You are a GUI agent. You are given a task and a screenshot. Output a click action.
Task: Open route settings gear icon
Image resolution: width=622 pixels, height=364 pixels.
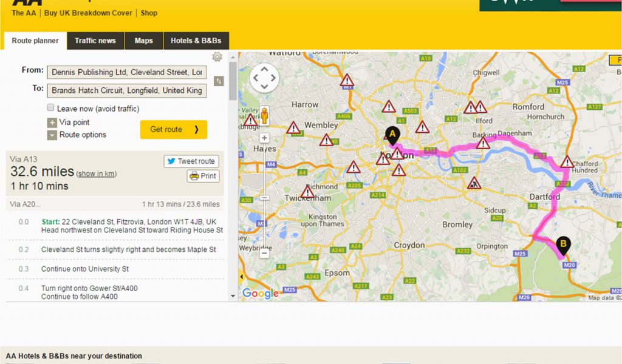pyautogui.click(x=217, y=56)
